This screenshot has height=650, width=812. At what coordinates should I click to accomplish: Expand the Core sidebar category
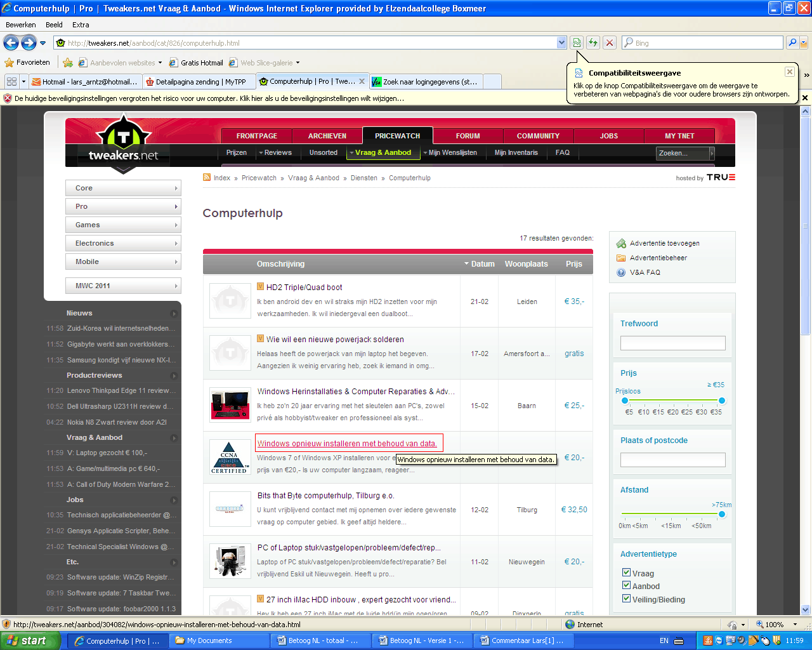[123, 188]
